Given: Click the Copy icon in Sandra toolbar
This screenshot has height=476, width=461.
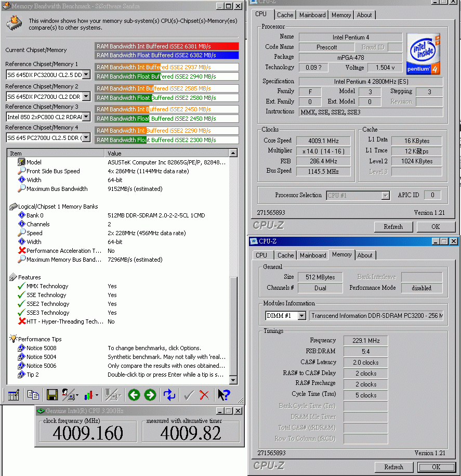Looking at the screenshot, I should [33, 395].
